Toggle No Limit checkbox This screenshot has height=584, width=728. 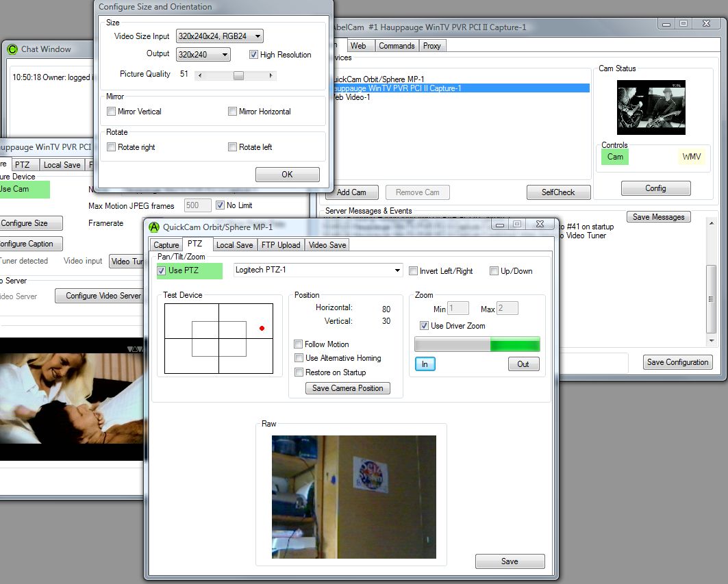pyautogui.click(x=220, y=205)
